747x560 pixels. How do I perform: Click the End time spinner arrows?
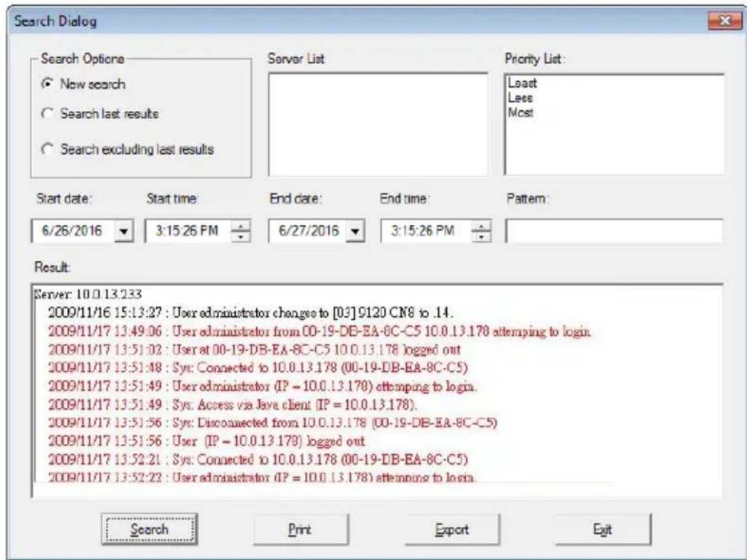(481, 231)
